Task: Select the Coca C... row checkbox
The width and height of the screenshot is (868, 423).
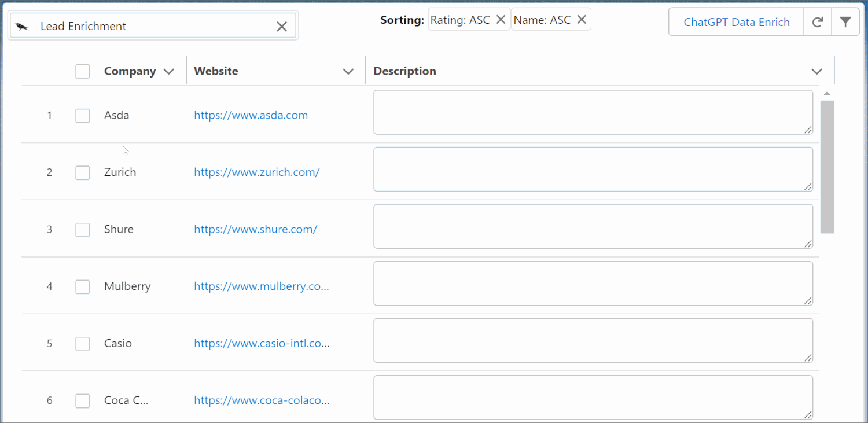Action: pyautogui.click(x=83, y=400)
